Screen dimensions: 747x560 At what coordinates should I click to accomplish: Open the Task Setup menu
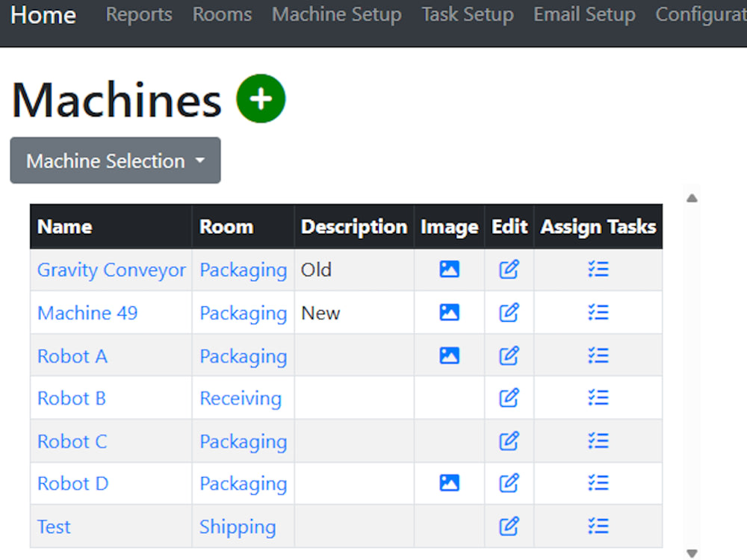click(468, 14)
